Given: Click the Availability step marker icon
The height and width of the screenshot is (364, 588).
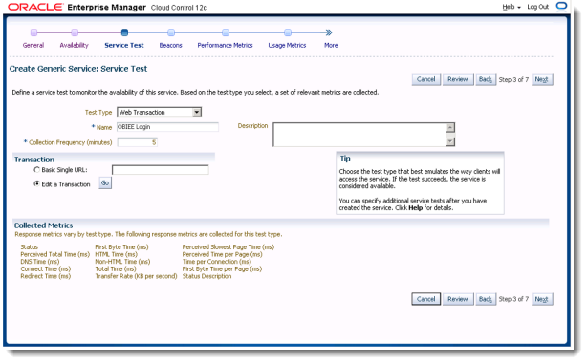Looking at the screenshot, I should coord(75,32).
